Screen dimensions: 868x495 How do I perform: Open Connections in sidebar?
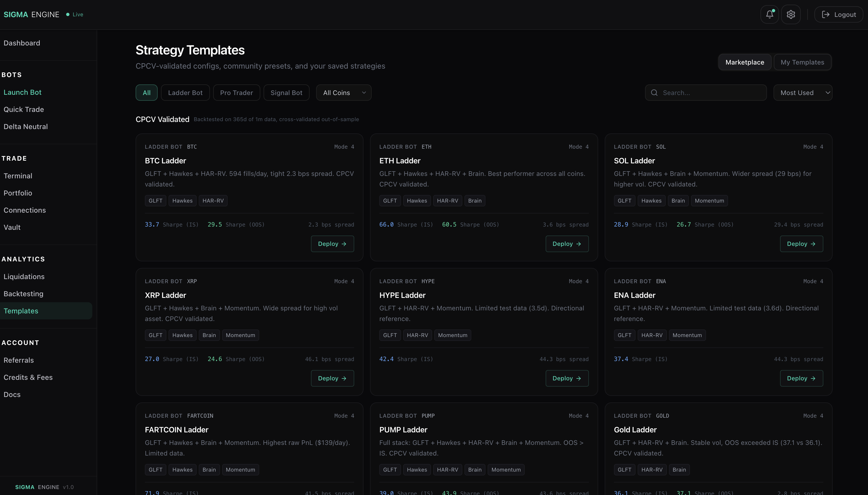tap(25, 210)
